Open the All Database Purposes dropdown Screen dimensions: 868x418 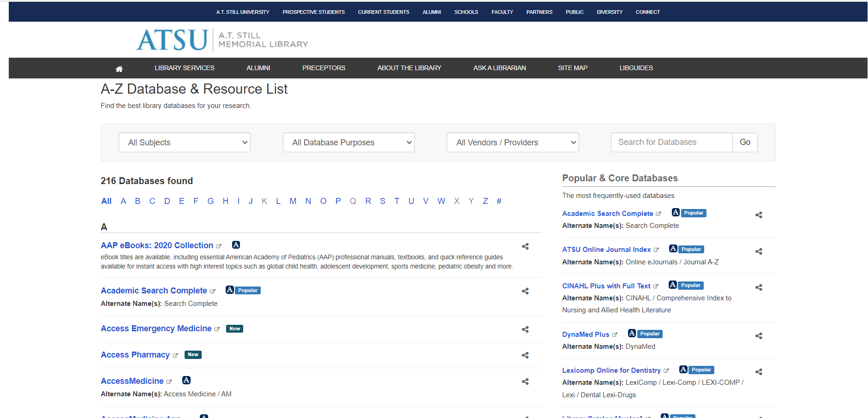coord(349,143)
